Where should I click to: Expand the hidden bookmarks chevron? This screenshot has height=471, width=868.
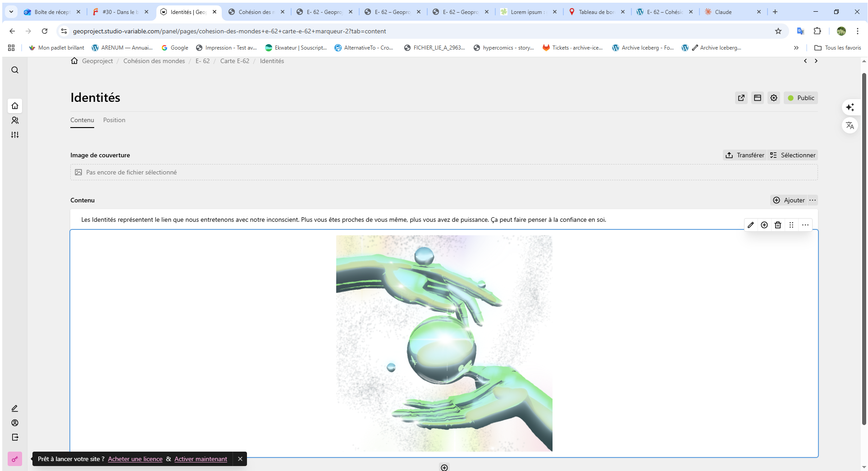[796, 48]
